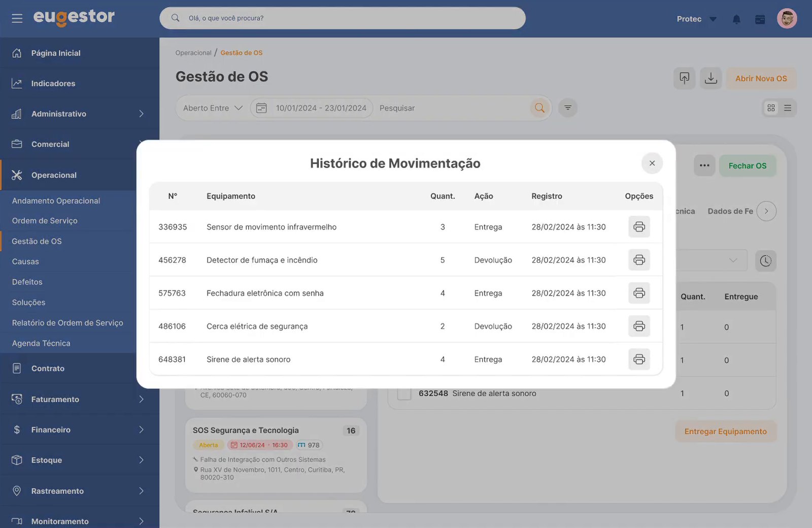Select the Dados de Fe tab
Viewport: 812px width, 528px height.
point(730,211)
